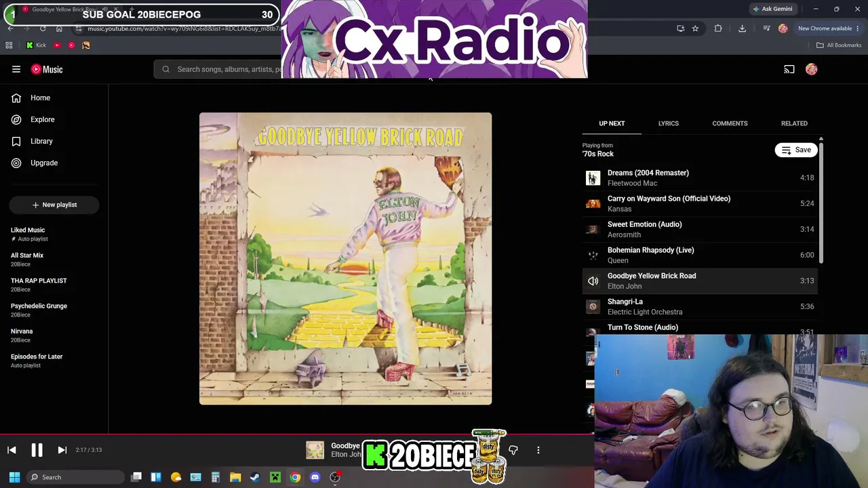
Task: Open the All Bookmarks folder
Action: (x=839, y=45)
